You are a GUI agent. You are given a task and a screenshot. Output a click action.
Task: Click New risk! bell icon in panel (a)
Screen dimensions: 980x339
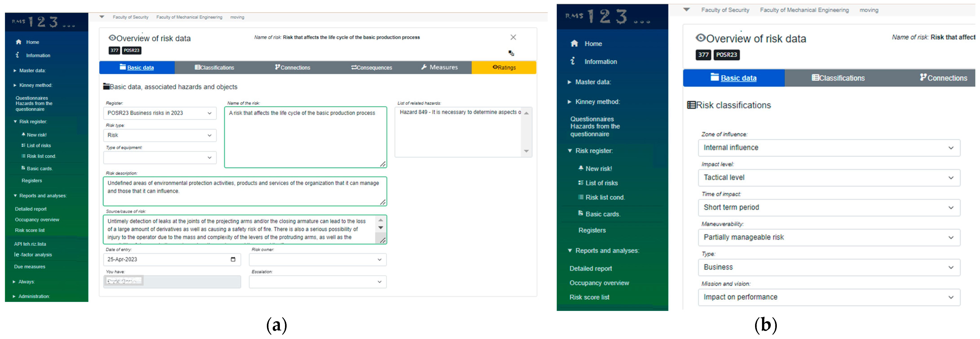coord(24,135)
